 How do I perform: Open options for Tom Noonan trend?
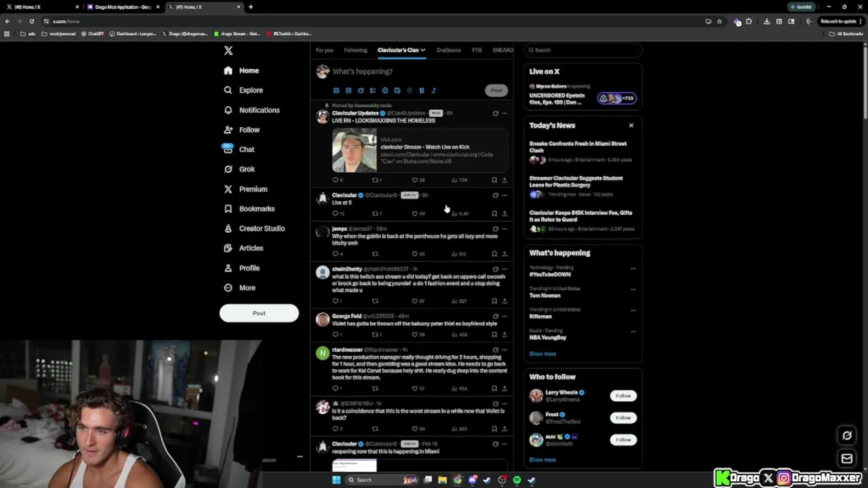(x=633, y=289)
